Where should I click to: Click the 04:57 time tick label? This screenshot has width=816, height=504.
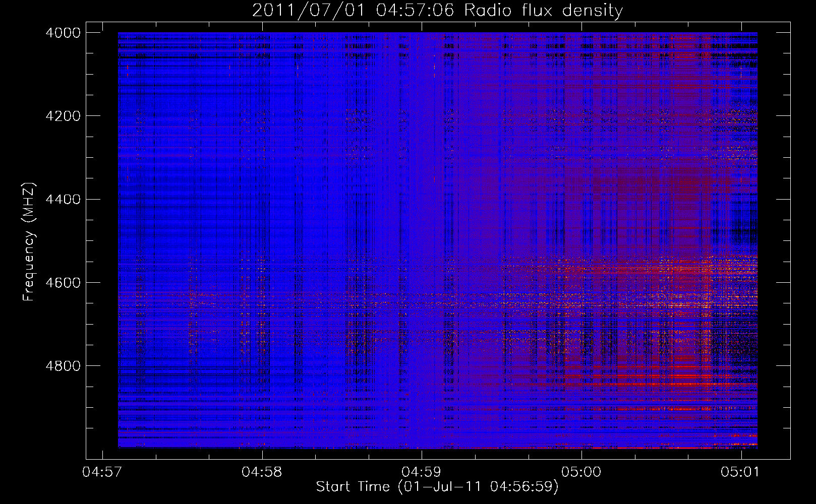(x=102, y=472)
